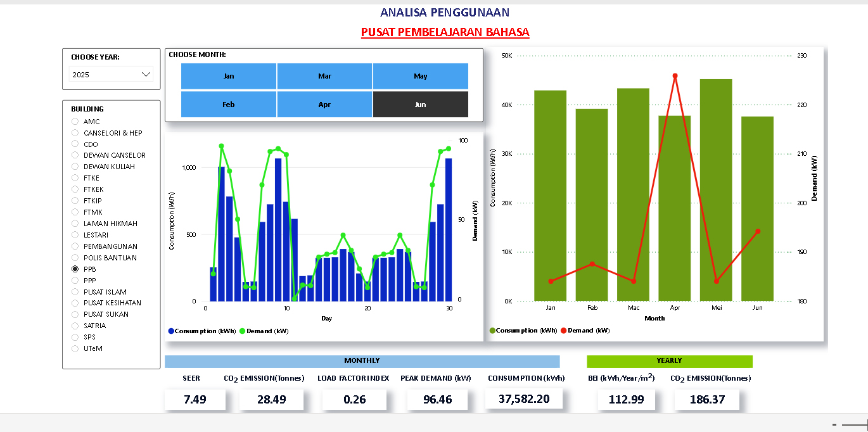Choose the PUSAT ISLAM radio button
The width and height of the screenshot is (868, 432).
[75, 292]
